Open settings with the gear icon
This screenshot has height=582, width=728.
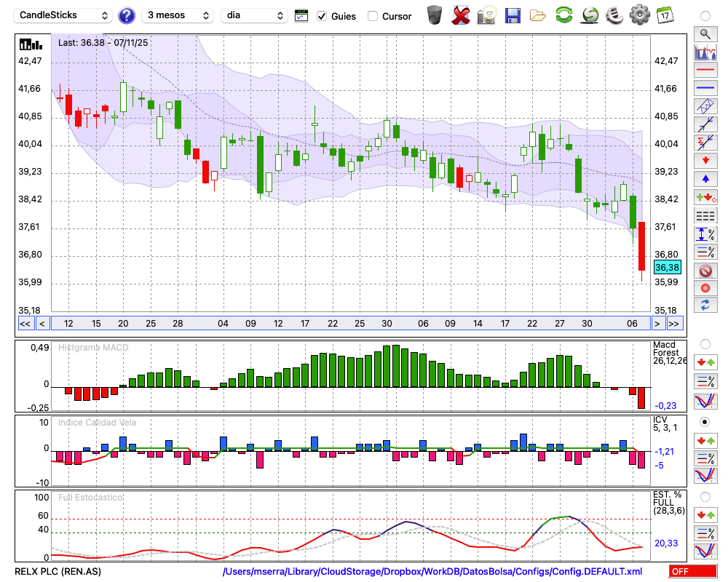click(x=640, y=15)
